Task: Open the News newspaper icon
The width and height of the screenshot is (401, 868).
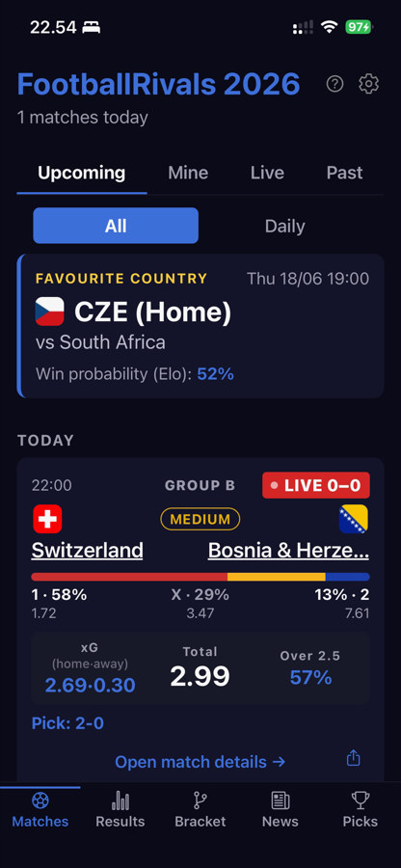Action: 281,800
